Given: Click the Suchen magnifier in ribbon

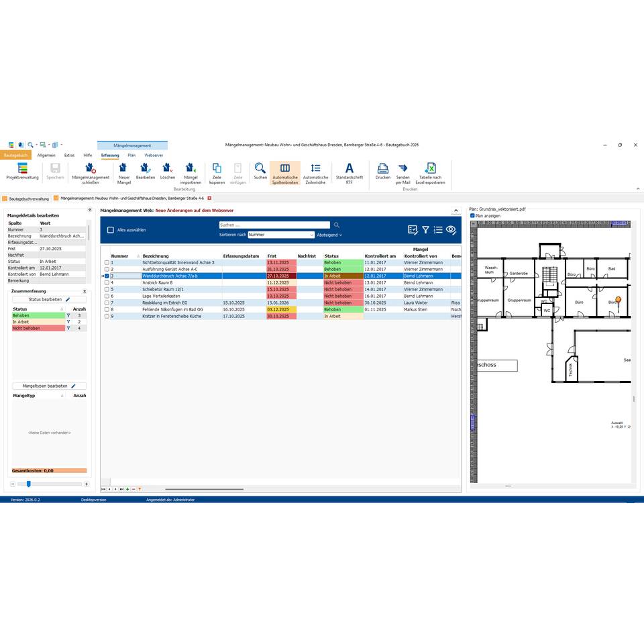Looking at the screenshot, I should [x=260, y=171].
